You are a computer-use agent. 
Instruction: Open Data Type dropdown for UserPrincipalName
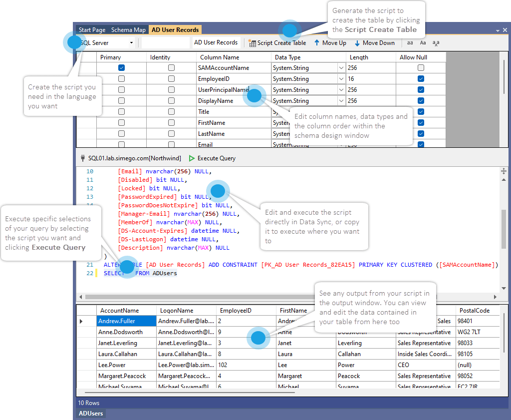tap(341, 90)
